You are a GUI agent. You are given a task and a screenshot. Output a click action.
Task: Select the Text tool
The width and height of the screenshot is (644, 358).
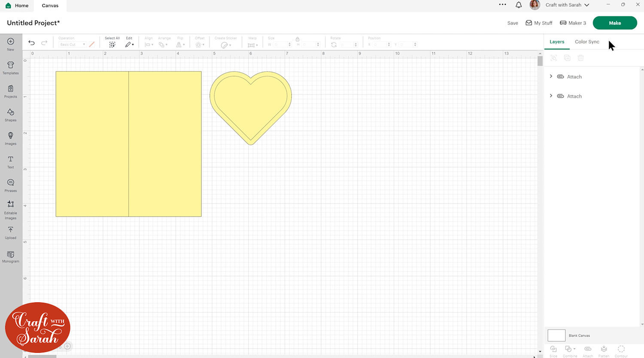point(11,159)
